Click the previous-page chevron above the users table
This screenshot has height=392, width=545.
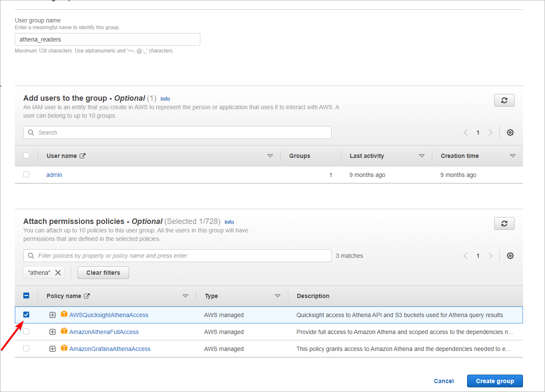tap(465, 133)
